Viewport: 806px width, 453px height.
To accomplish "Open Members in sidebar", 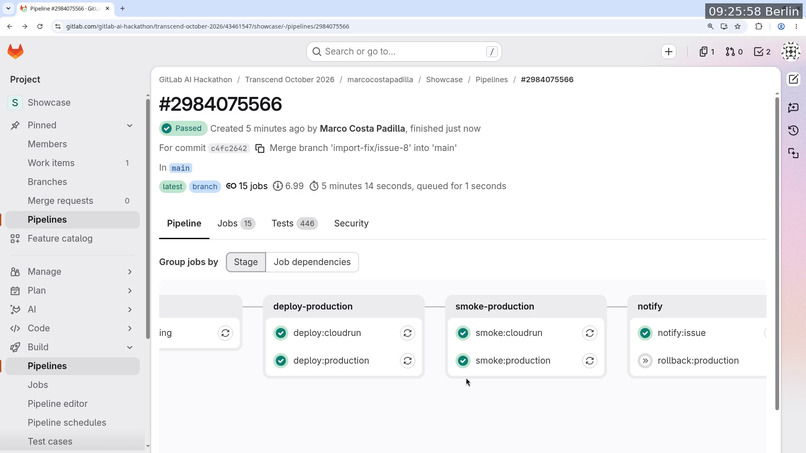I will pyautogui.click(x=72, y=144).
